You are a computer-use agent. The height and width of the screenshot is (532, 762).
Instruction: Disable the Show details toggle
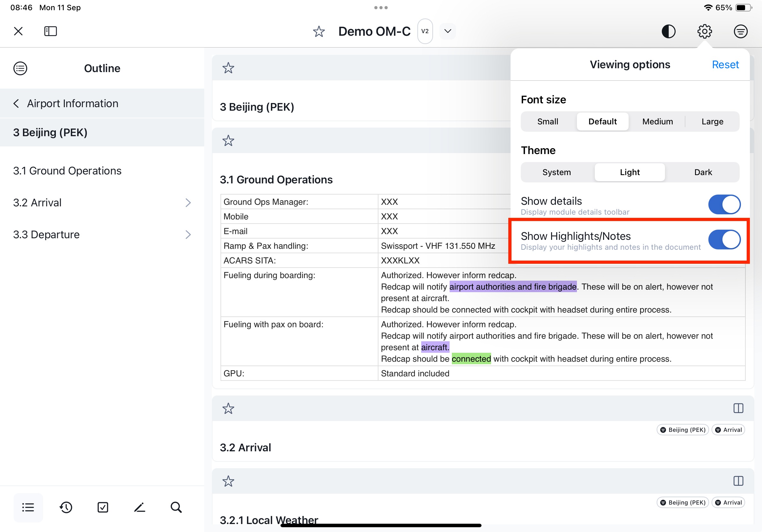(x=724, y=204)
